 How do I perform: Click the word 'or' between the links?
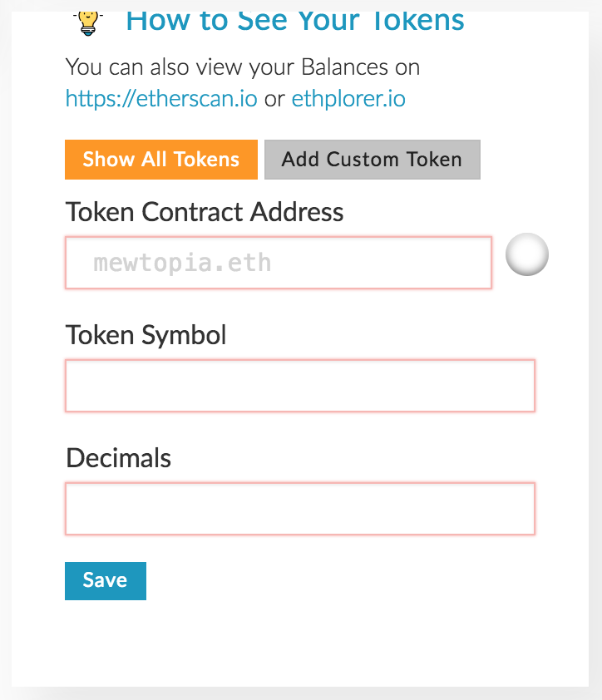(274, 100)
